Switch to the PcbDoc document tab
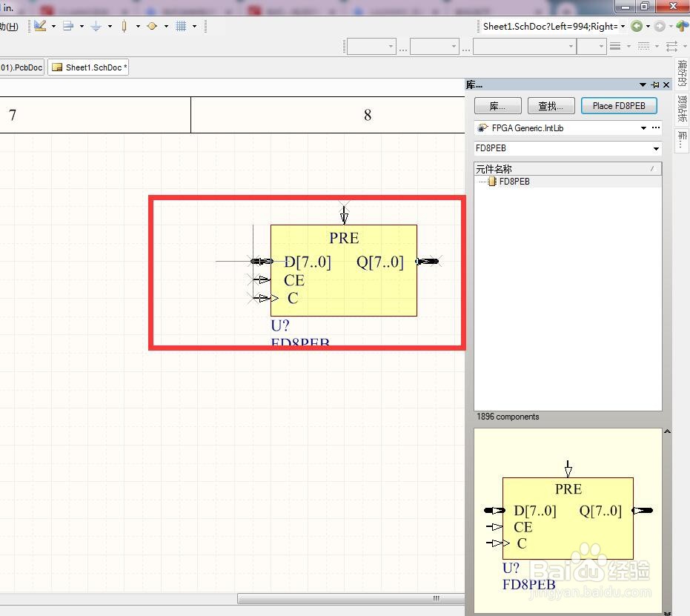The height and width of the screenshot is (616, 690). pyautogui.click(x=21, y=67)
